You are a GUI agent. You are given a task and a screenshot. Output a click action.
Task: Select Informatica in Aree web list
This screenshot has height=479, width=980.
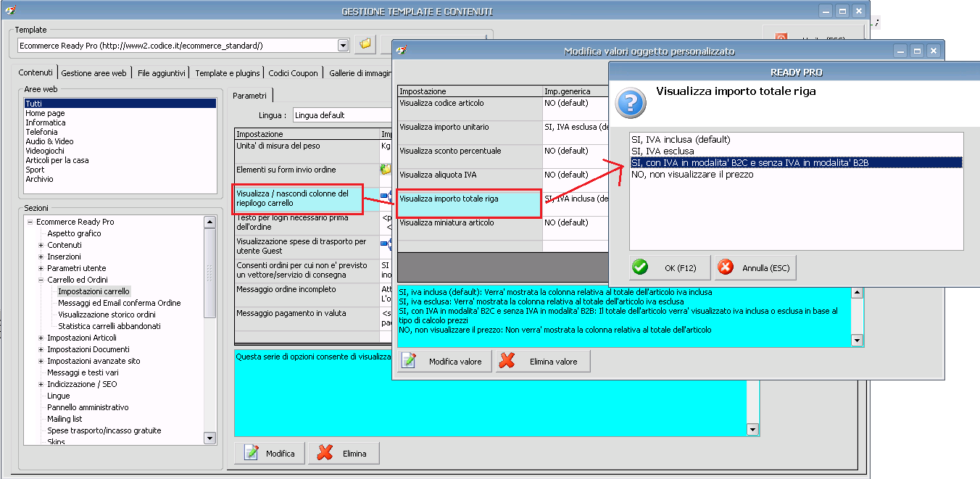(x=120, y=122)
